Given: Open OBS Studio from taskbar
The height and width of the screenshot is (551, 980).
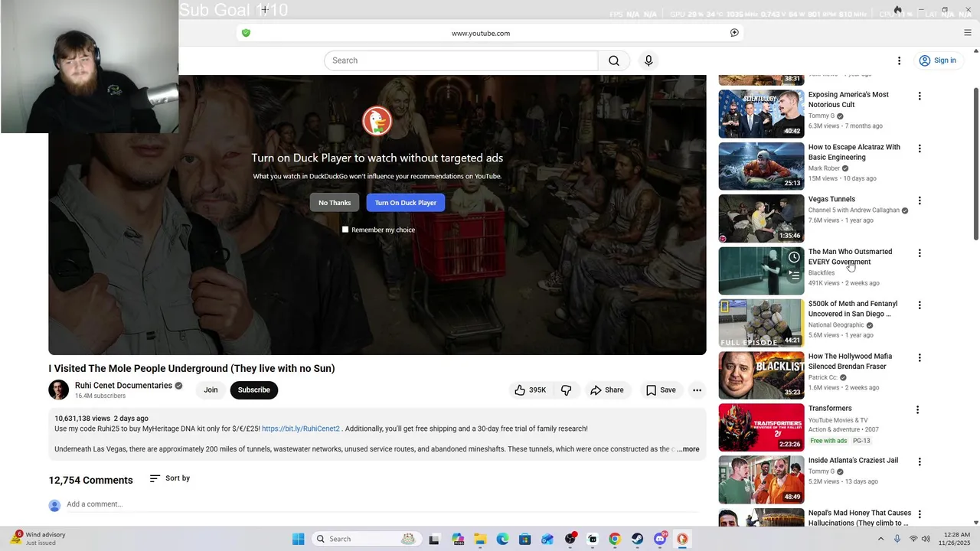Looking at the screenshot, I should [570, 539].
